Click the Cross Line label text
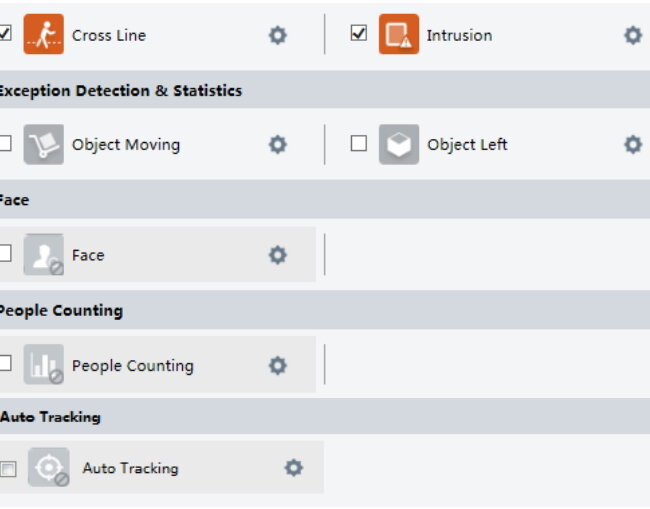This screenshot has width=650, height=509. pyautogui.click(x=109, y=35)
